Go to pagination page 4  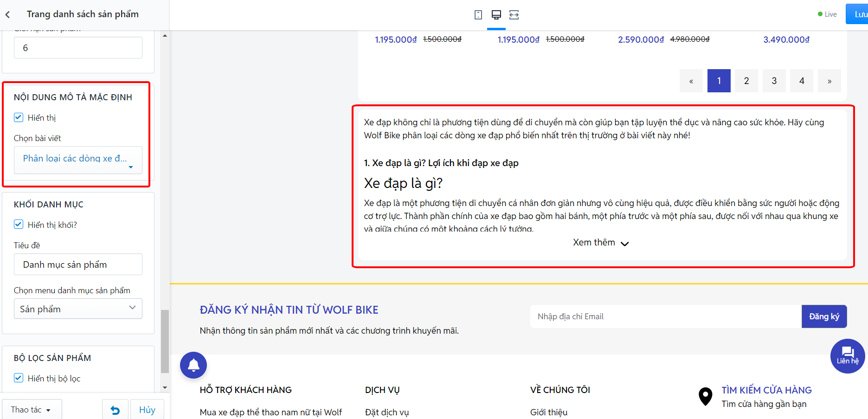pyautogui.click(x=802, y=81)
